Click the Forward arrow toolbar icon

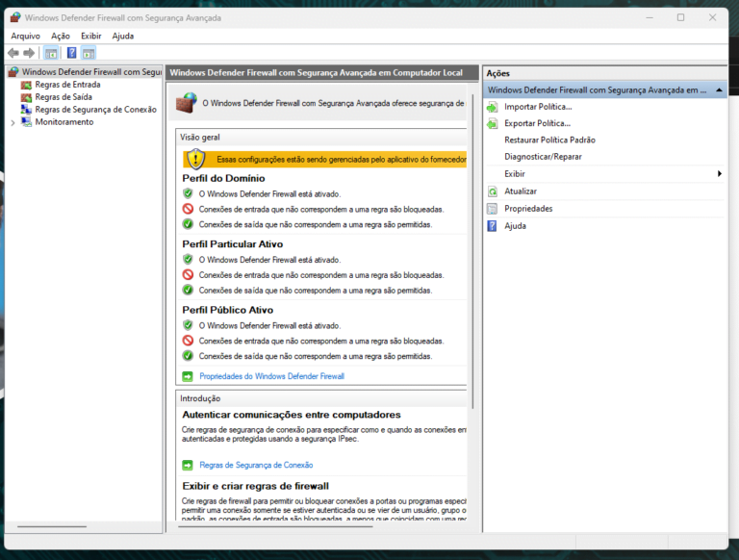pyautogui.click(x=29, y=53)
